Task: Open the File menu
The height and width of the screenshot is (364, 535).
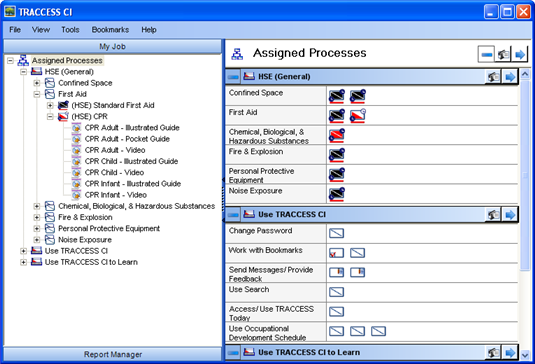Action: click(x=15, y=30)
